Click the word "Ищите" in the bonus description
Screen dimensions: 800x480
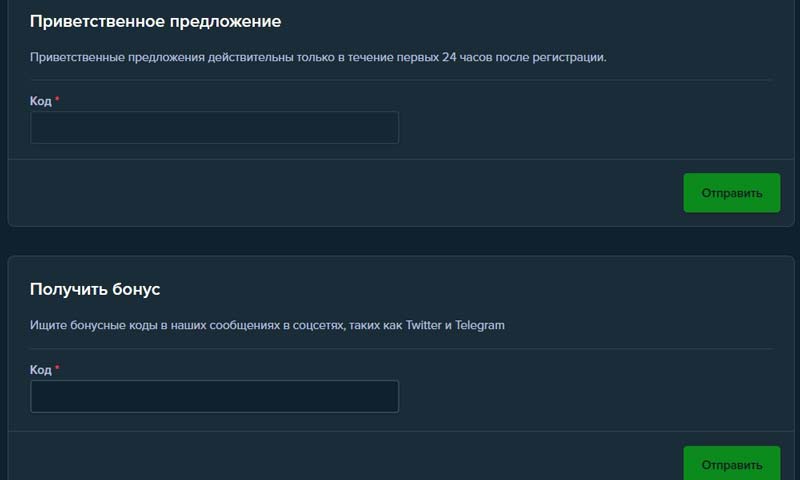[x=47, y=325]
